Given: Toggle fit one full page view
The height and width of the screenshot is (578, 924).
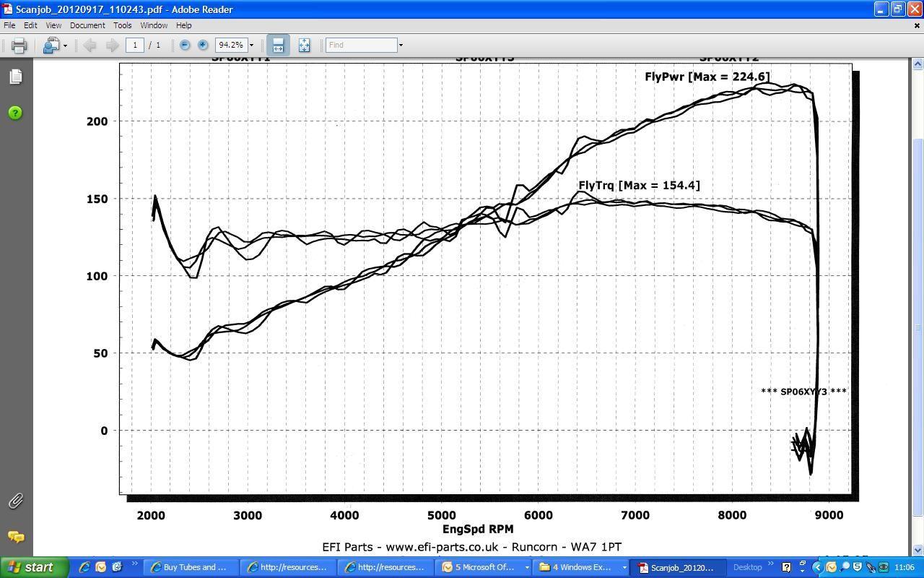Looking at the screenshot, I should pos(304,45).
